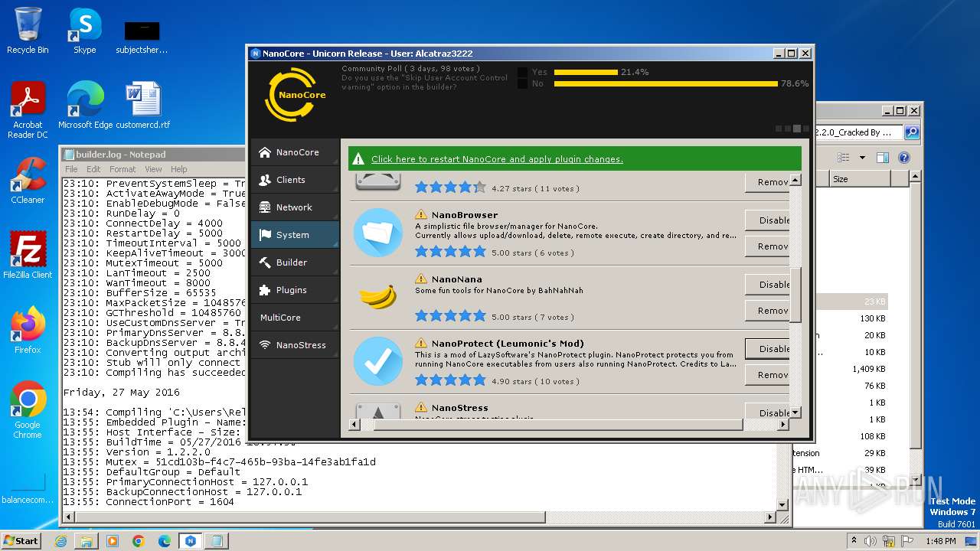Viewport: 980px width, 551px height.
Task: Remove the NanoNana plugin
Action: 767,311
